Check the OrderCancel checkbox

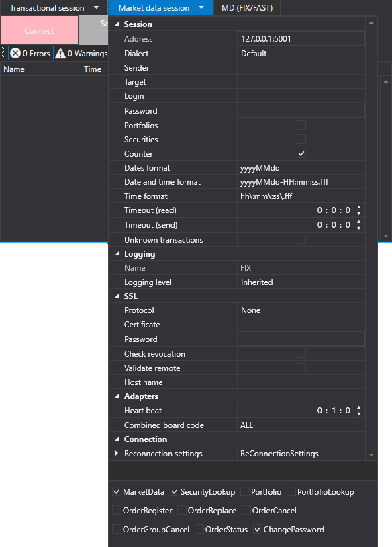point(246,510)
